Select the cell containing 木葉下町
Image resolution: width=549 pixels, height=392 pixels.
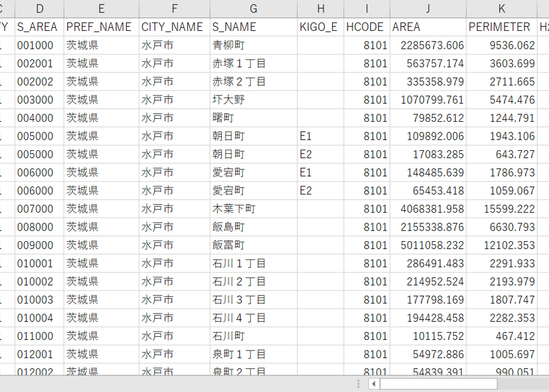(254, 209)
